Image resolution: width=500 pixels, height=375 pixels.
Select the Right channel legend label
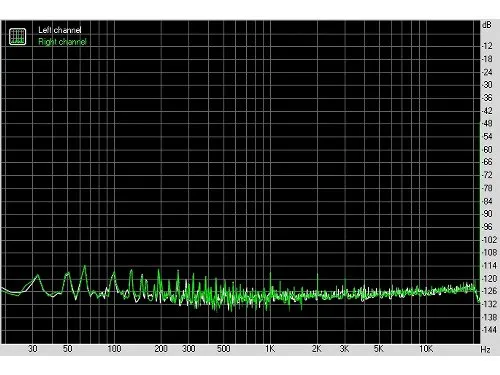click(x=62, y=42)
